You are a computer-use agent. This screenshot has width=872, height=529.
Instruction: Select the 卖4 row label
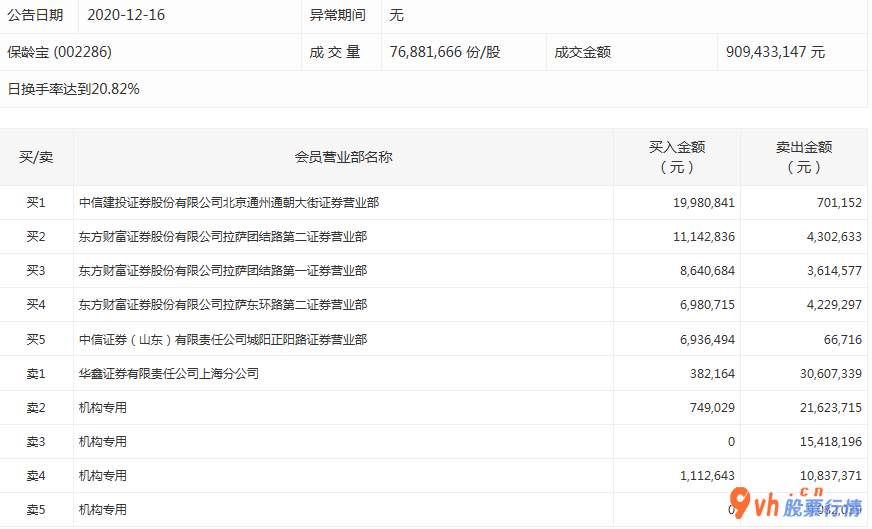[36, 476]
